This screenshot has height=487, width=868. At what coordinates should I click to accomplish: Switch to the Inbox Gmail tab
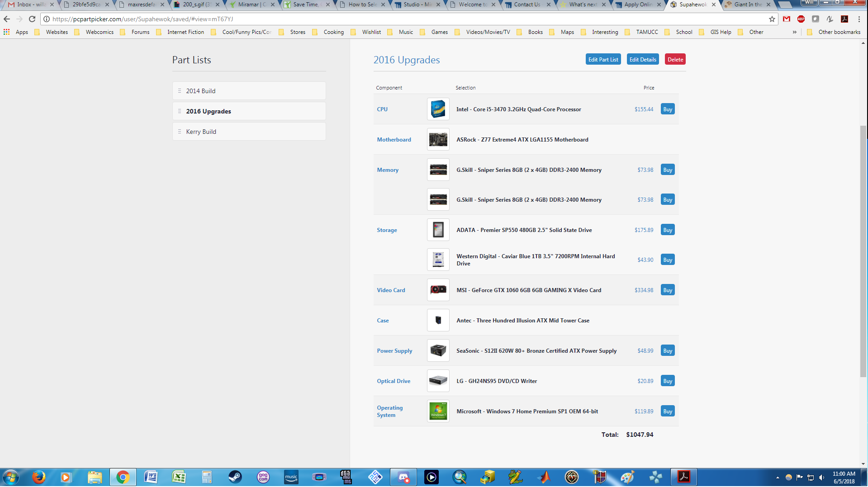(30, 5)
